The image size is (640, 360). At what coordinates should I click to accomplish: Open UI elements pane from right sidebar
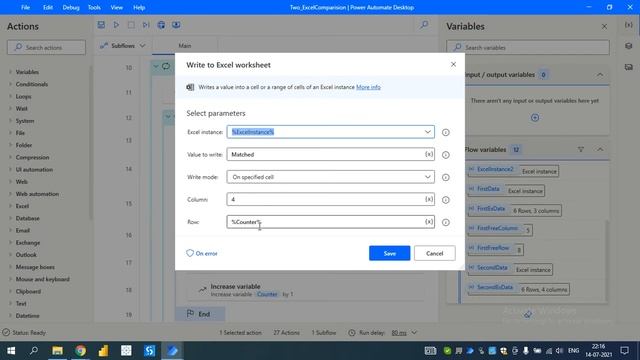(629, 46)
